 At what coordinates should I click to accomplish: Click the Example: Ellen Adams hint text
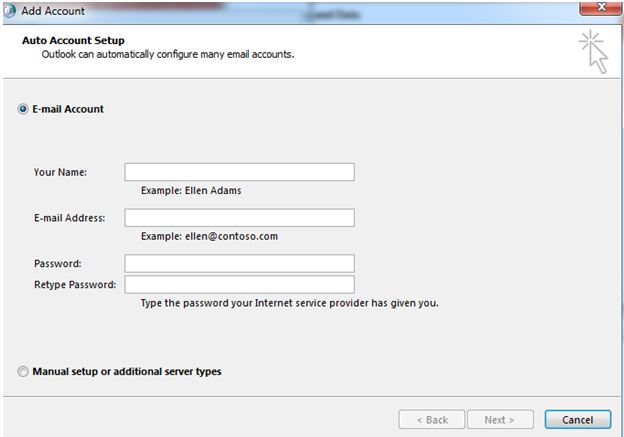(191, 191)
